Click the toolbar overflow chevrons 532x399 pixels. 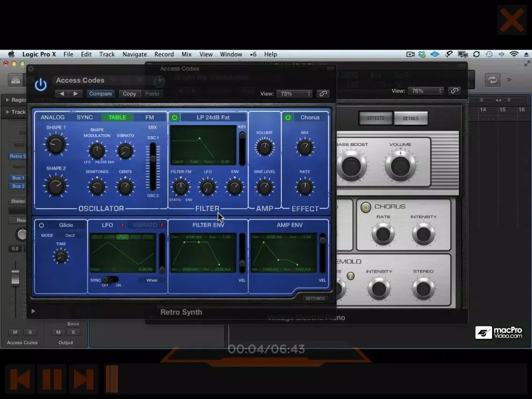pos(509,80)
